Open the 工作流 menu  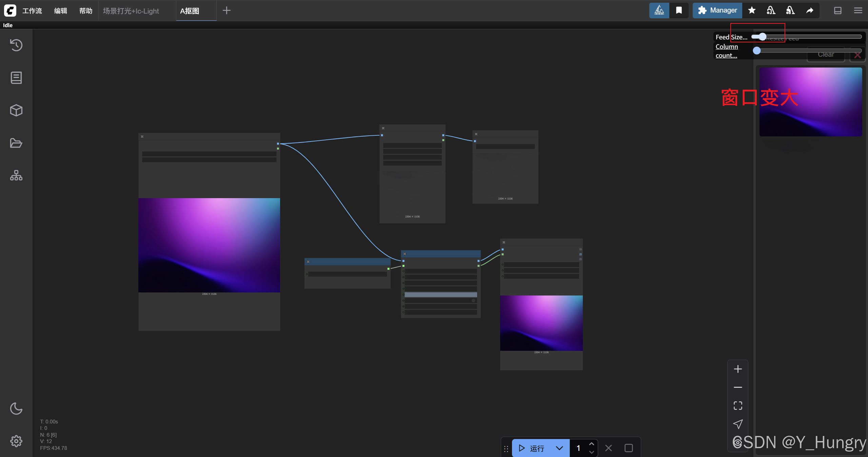pyautogui.click(x=32, y=11)
